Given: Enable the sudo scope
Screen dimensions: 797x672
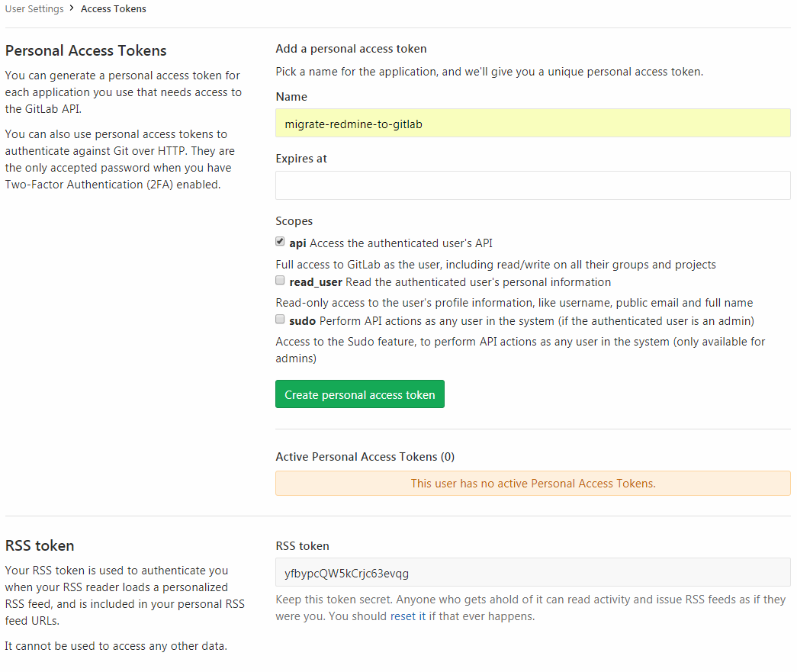Looking at the screenshot, I should 280,318.
